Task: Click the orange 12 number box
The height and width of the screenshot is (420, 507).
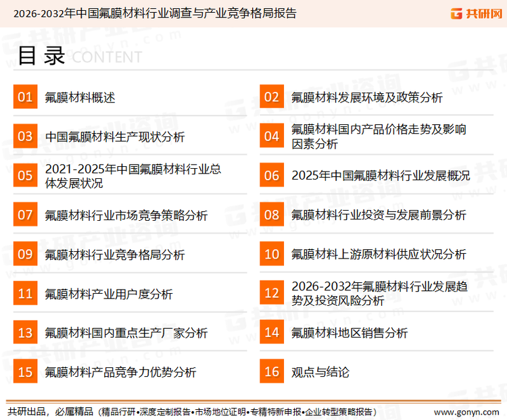Action: (272, 293)
